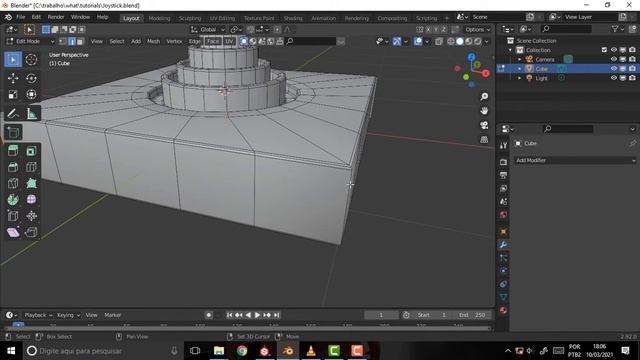Image resolution: width=640 pixels, height=360 pixels.
Task: Select the Inset Faces tool
Action: point(31,151)
